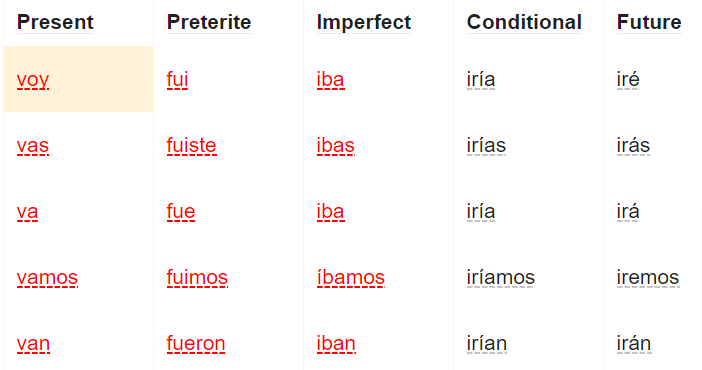Select the conditional form iríamos
The height and width of the screenshot is (370, 702).
(501, 278)
